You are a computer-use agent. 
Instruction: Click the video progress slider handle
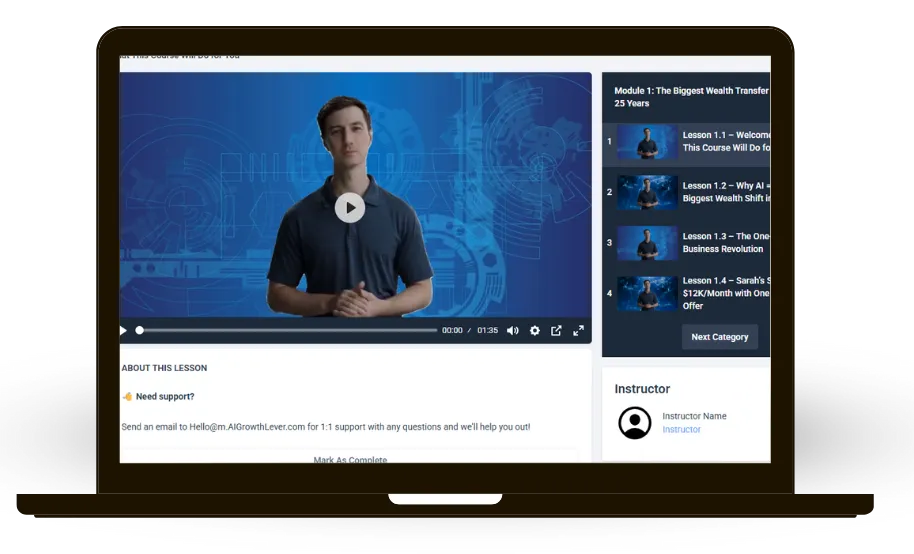pos(139,330)
